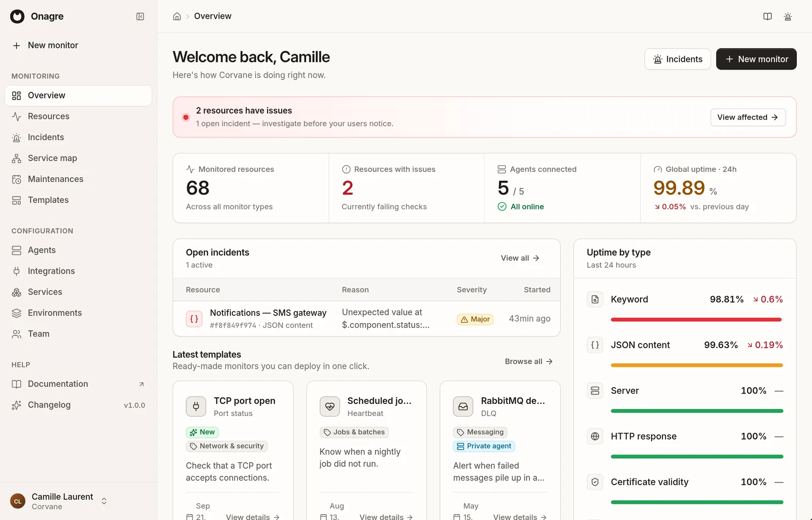Click the Incidents button near the welcome title

click(x=678, y=59)
